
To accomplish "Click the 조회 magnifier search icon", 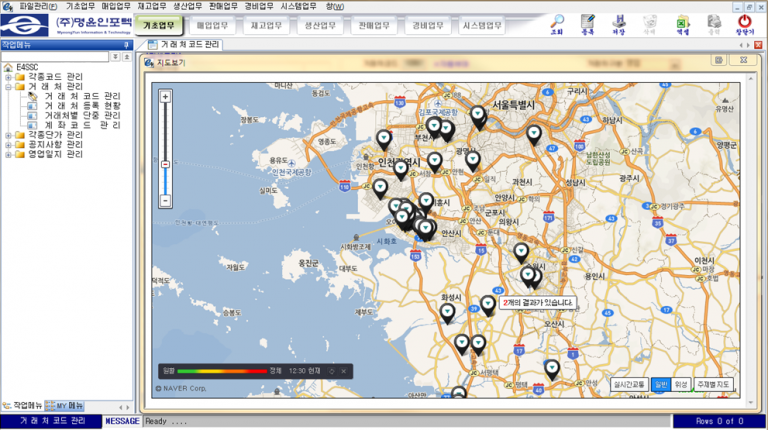I will coord(557,24).
